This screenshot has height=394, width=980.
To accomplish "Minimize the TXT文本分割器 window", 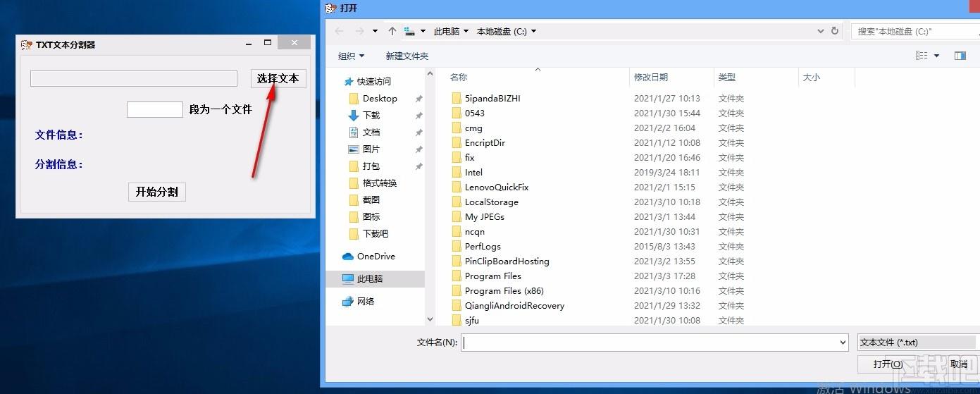I will (249, 44).
